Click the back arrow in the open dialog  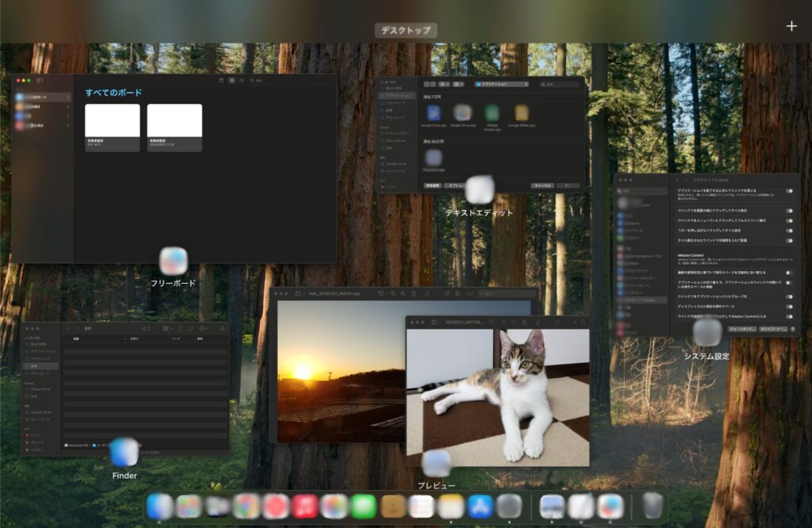coord(426,84)
